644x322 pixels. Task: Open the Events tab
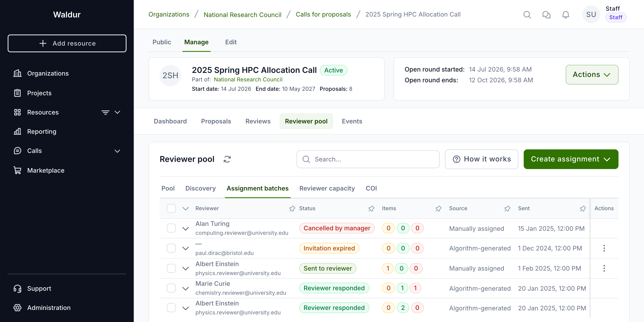click(352, 121)
